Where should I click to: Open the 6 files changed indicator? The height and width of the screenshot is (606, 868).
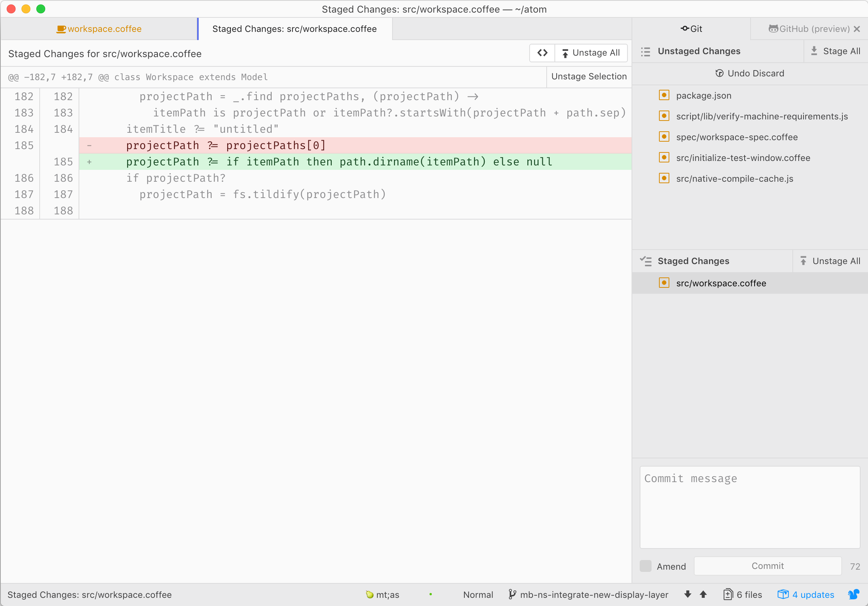(742, 594)
